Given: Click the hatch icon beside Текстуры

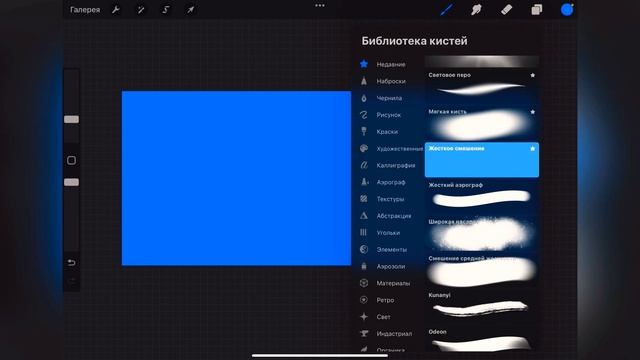Looking at the screenshot, I should click(364, 199).
